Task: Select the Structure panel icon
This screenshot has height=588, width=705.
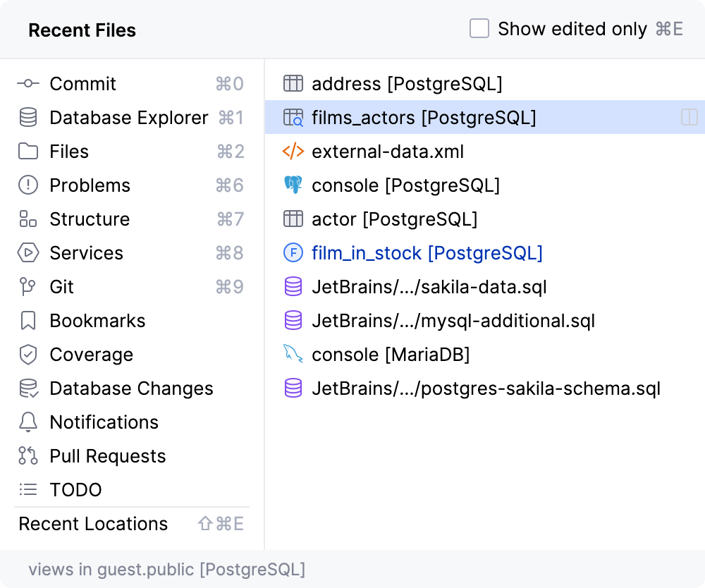Action: [x=28, y=219]
